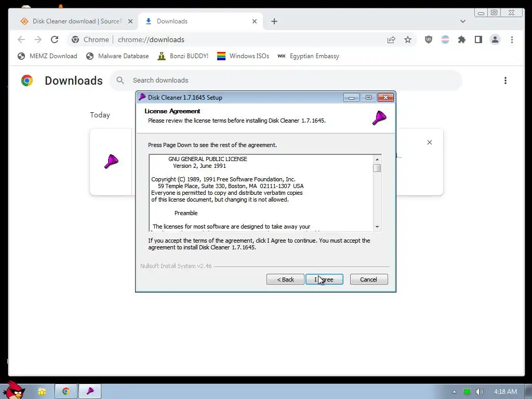532x399 pixels.
Task: Click GNU GENERAL PUBLIC LICENSE text
Action: point(208,159)
